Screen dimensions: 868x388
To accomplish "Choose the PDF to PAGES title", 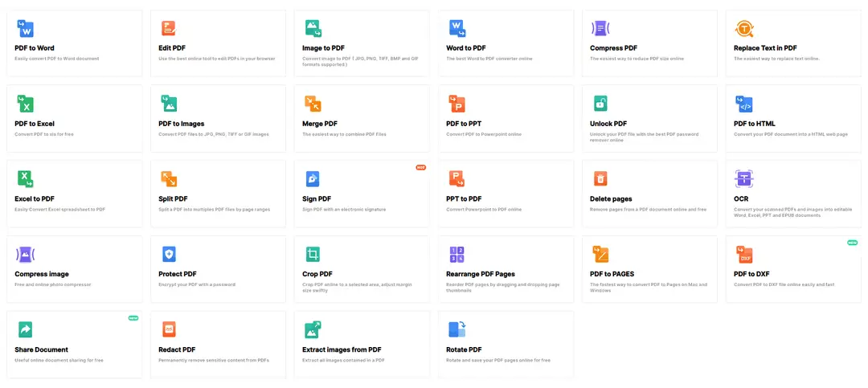I will [612, 274].
